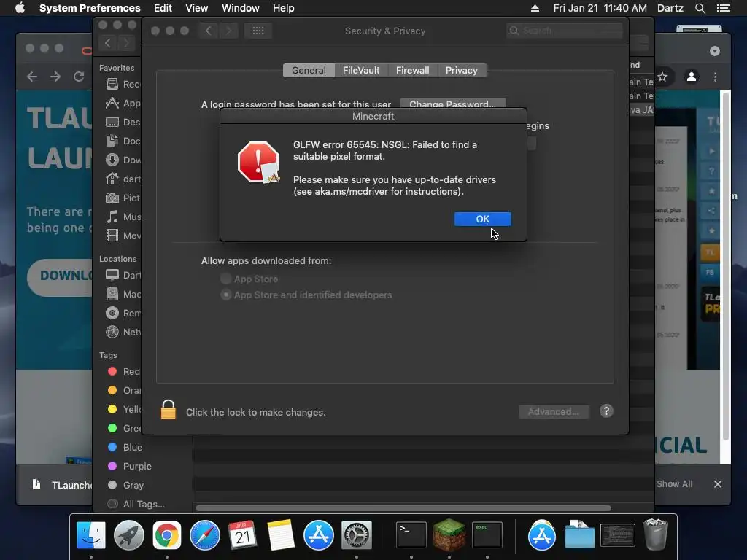Image resolution: width=747 pixels, height=560 pixels.
Task: Select the Gray tag in Finder sidebar
Action: click(126, 485)
